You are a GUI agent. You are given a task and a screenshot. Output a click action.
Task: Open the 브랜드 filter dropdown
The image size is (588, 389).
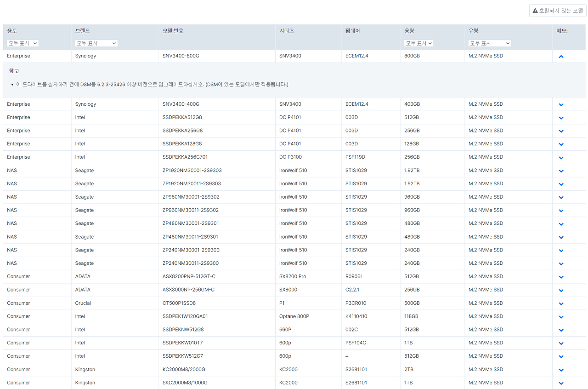point(96,43)
